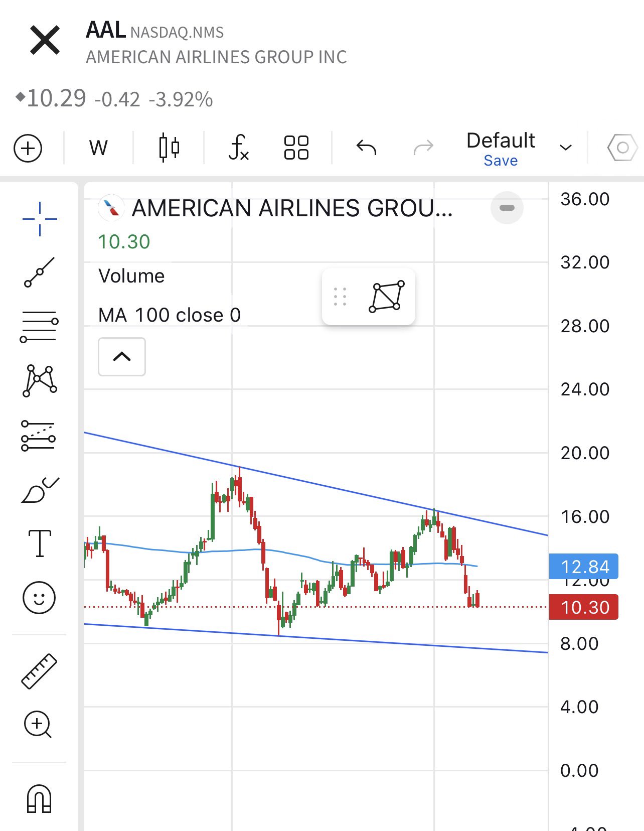Open the indicators fx menu

[x=238, y=148]
